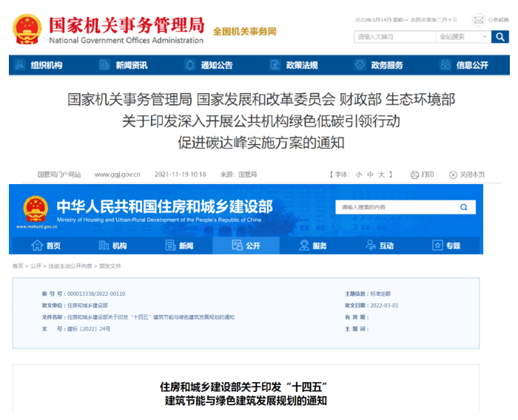
Task: Click the 发文单位 value 住房和城乡建设部
Action: point(87,305)
